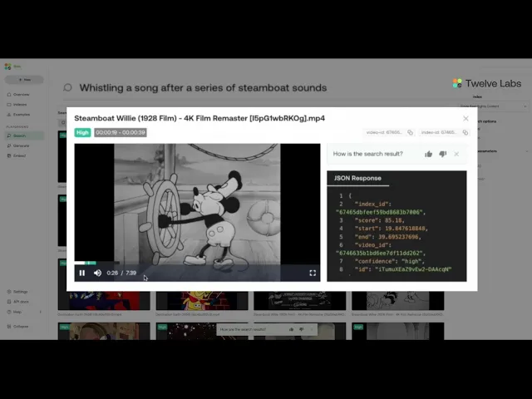
Task: Click the Twelve Labs logo in the sidebar
Action: click(x=7, y=66)
